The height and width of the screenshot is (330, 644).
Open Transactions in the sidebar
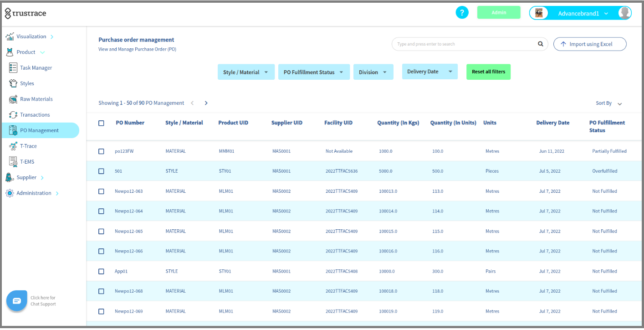(35, 115)
